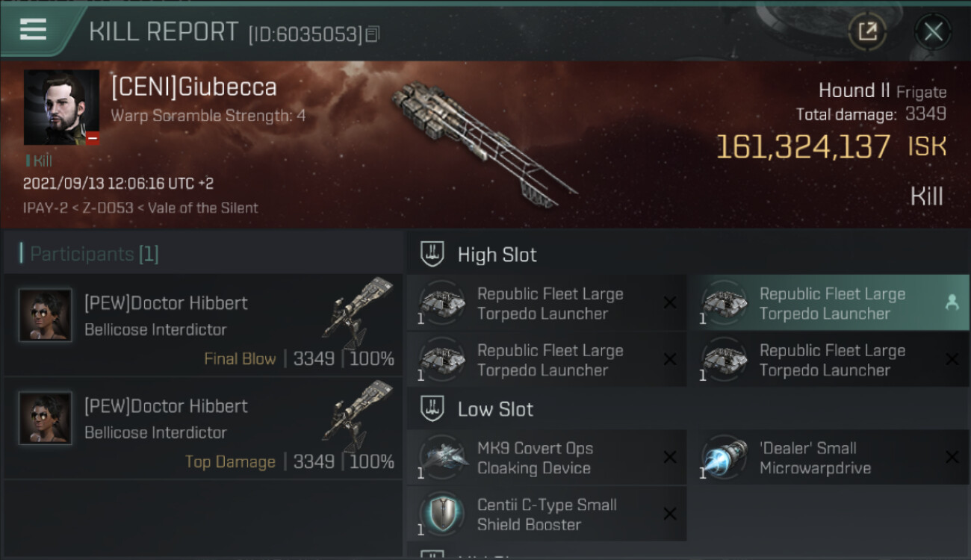
Task: Click the highlighted Republic Fleet Torpedo Launcher person icon
Action: point(952,302)
